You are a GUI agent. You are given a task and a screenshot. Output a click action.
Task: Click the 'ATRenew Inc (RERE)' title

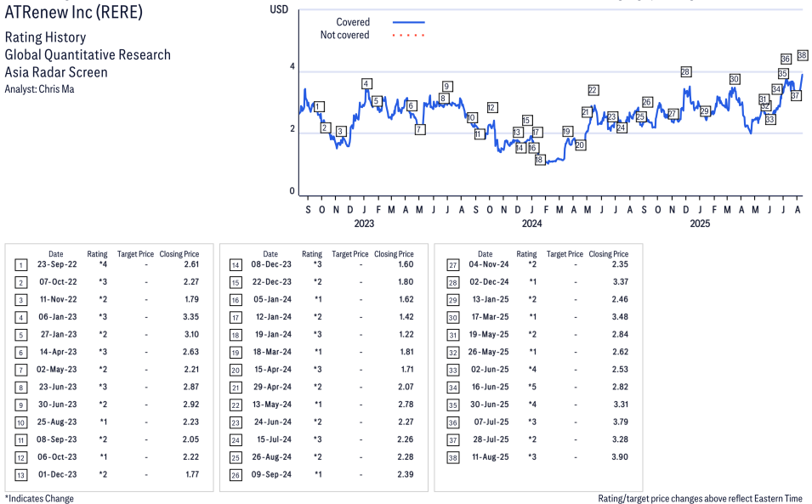pyautogui.click(x=73, y=12)
